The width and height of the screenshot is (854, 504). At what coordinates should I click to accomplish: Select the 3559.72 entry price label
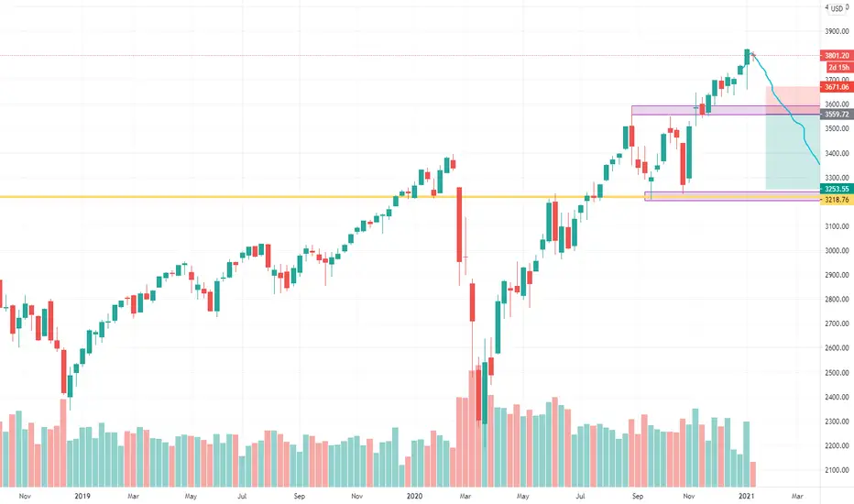coord(837,115)
